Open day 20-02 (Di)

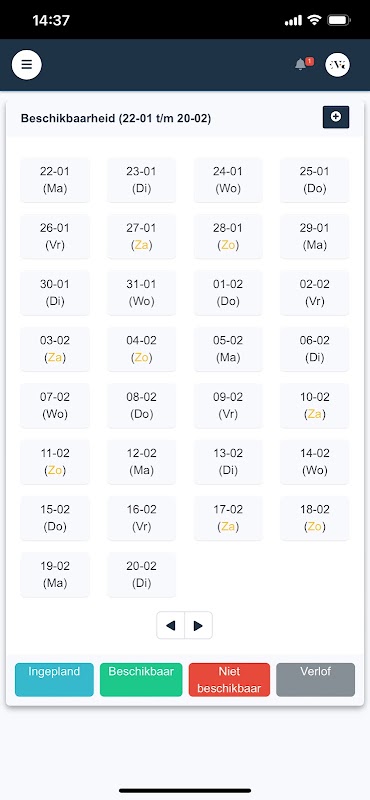[x=141, y=574]
